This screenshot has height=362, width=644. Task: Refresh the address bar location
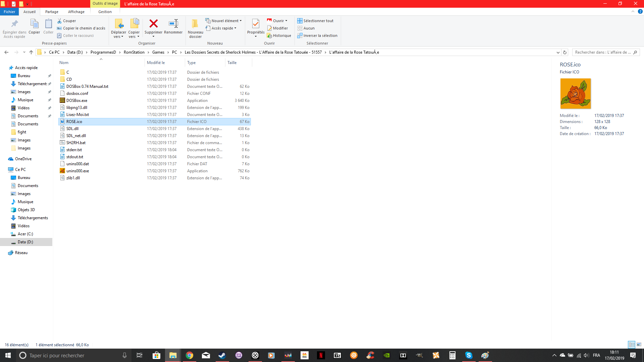coord(565,52)
